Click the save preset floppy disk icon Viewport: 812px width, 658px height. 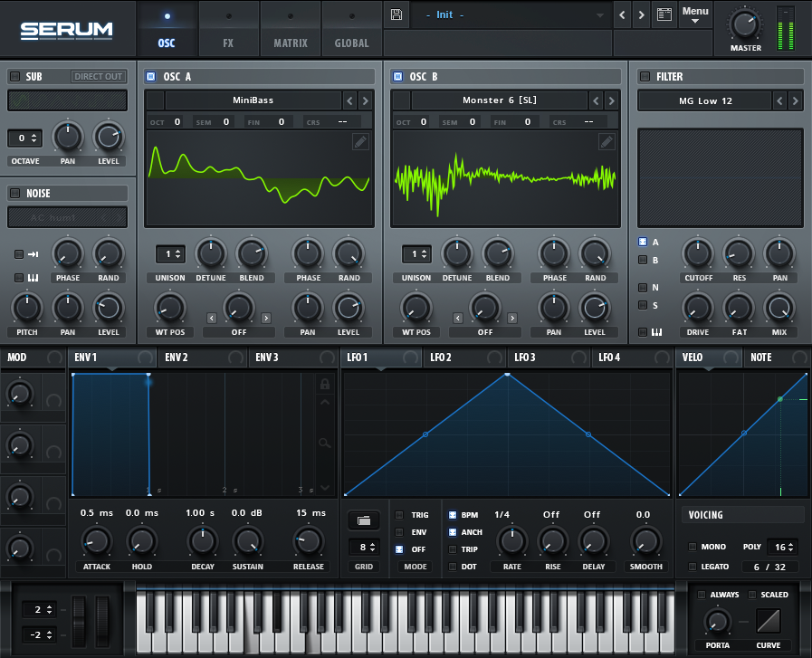[396, 14]
